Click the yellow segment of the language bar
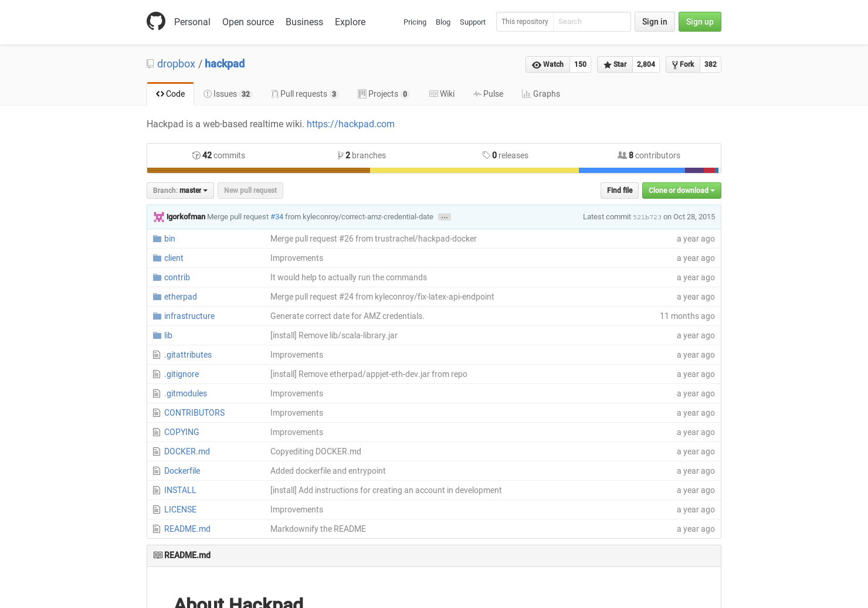868x608 pixels. [x=474, y=170]
